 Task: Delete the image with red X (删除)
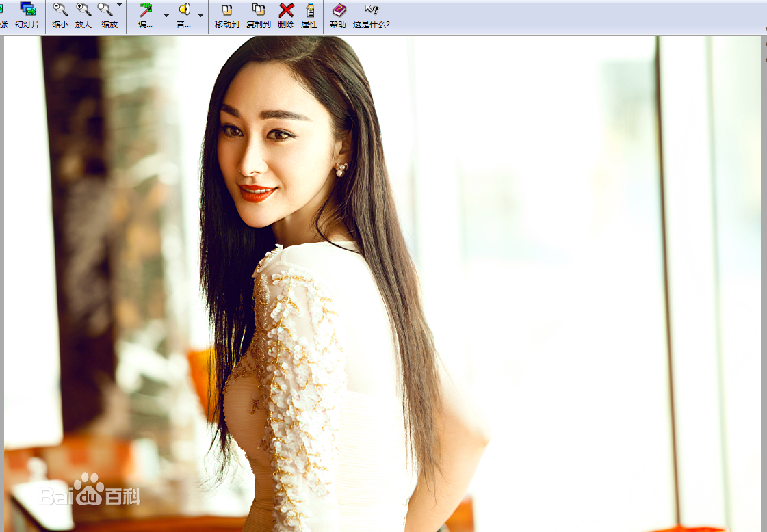tap(286, 16)
